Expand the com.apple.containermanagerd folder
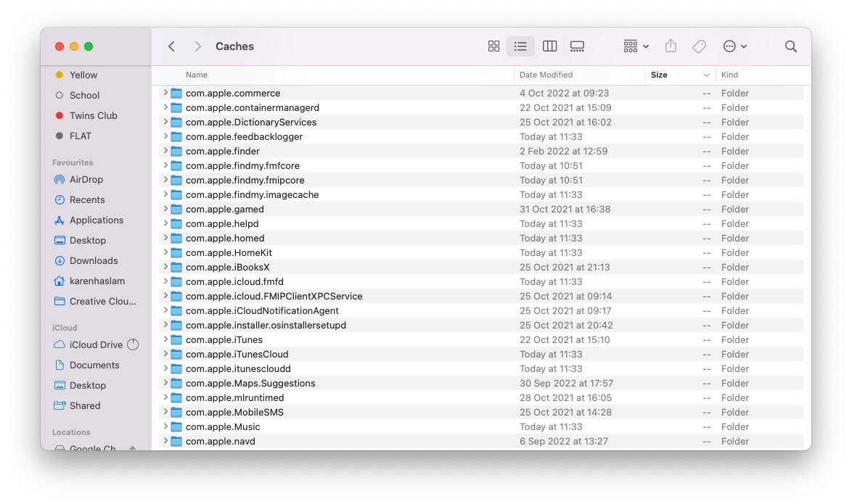Screen dimensions: 852x504 pyautogui.click(x=165, y=107)
